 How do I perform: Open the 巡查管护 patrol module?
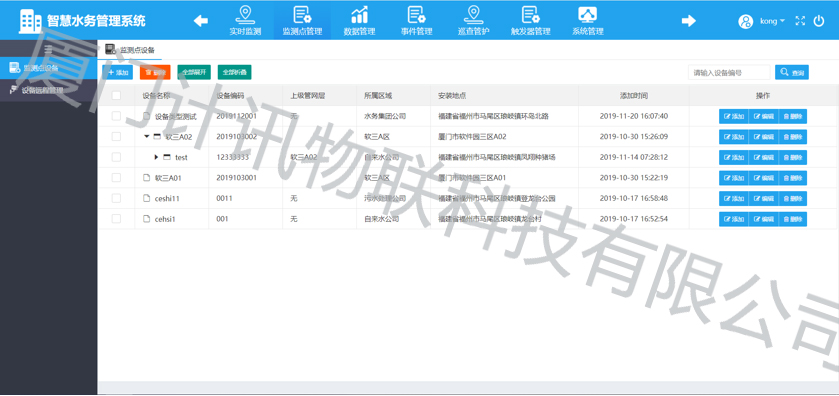[x=474, y=20]
